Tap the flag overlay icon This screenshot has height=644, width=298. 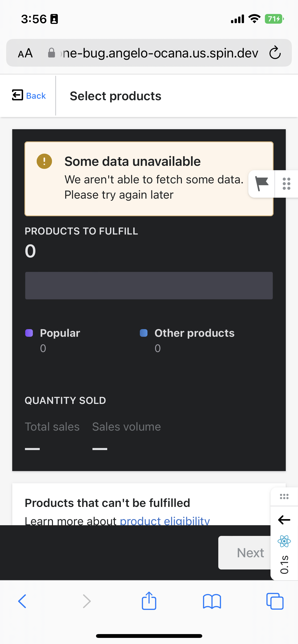[x=262, y=184]
